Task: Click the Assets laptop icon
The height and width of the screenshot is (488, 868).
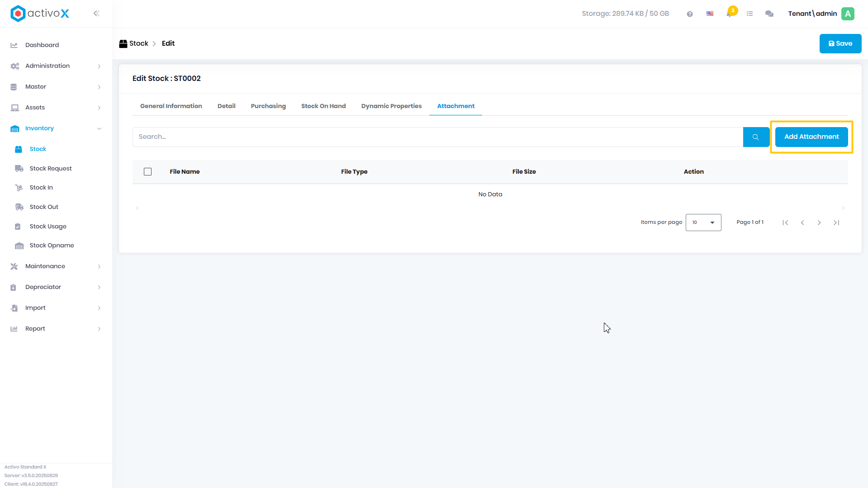Action: [15, 108]
